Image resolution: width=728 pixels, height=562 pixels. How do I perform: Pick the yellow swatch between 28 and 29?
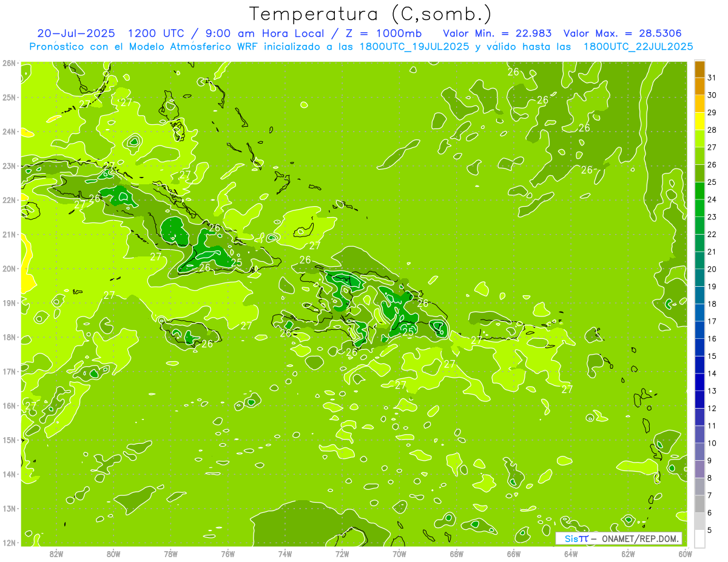coord(699,121)
